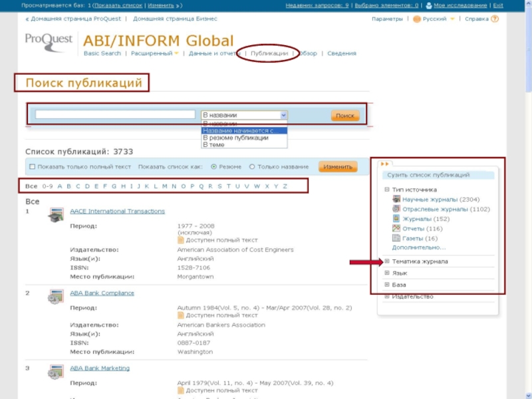Viewport: 532px width, 399px height.
Task: Click the Exit link
Action: [x=498, y=5]
